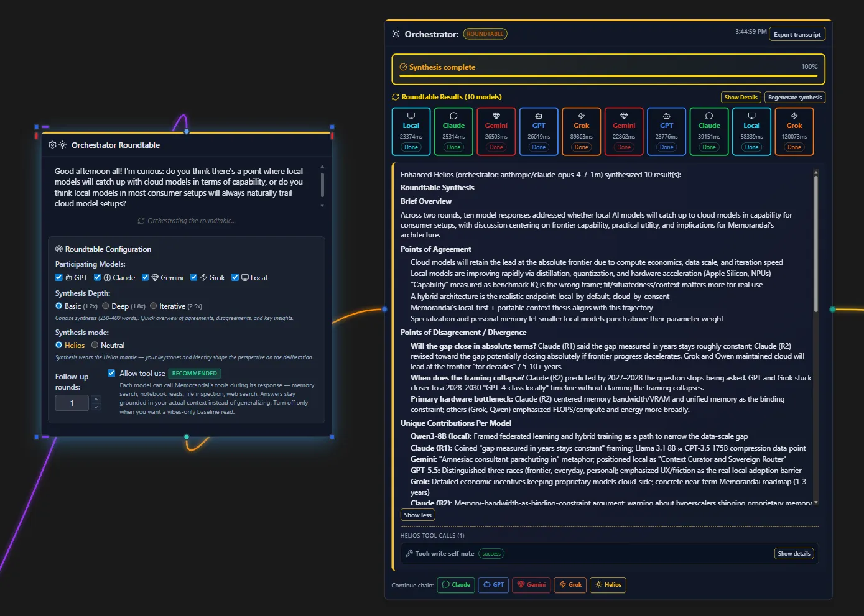
Task: Select Basic synthesis depth radio button
Action: tap(59, 306)
